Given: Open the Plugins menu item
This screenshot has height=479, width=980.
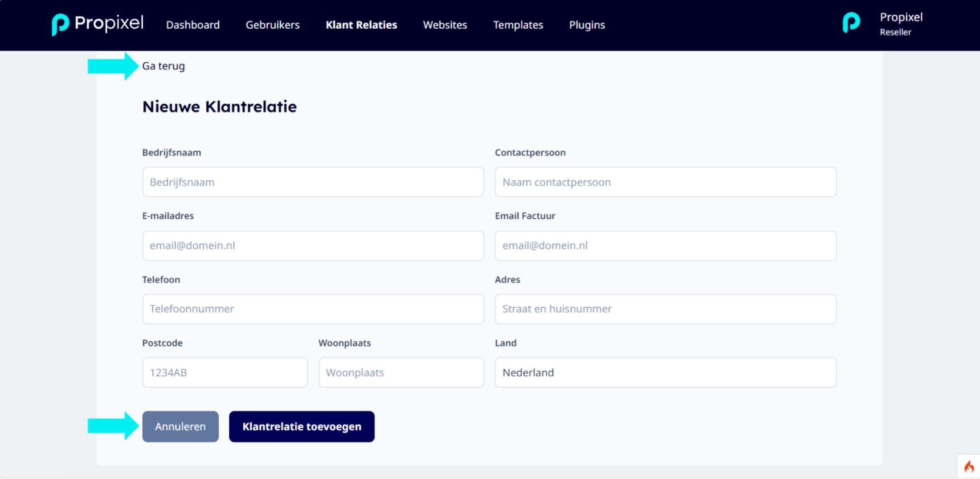Looking at the screenshot, I should 587,25.
